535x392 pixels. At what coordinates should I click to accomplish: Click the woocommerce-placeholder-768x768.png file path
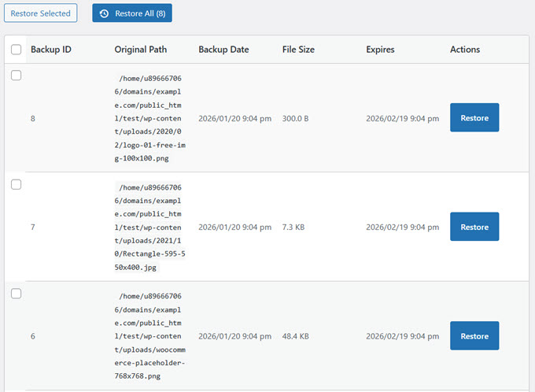pos(149,336)
